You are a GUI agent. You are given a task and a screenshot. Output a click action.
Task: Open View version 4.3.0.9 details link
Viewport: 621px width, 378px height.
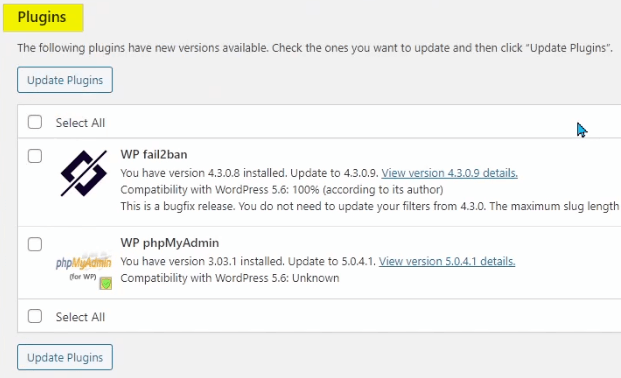pyautogui.click(x=450, y=173)
